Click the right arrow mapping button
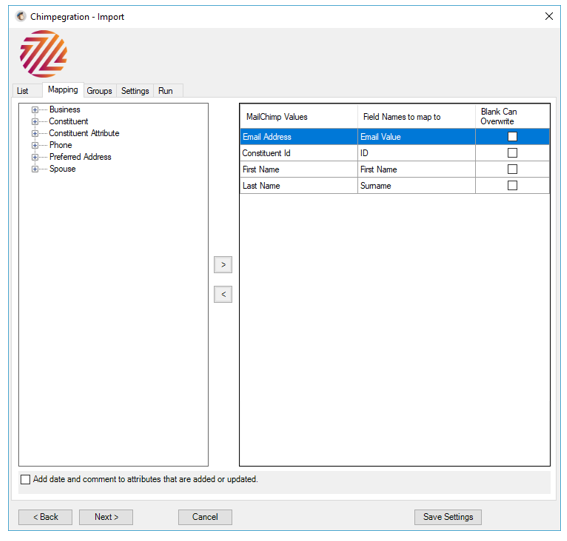Screen dimensions: 567x541 tap(223, 265)
